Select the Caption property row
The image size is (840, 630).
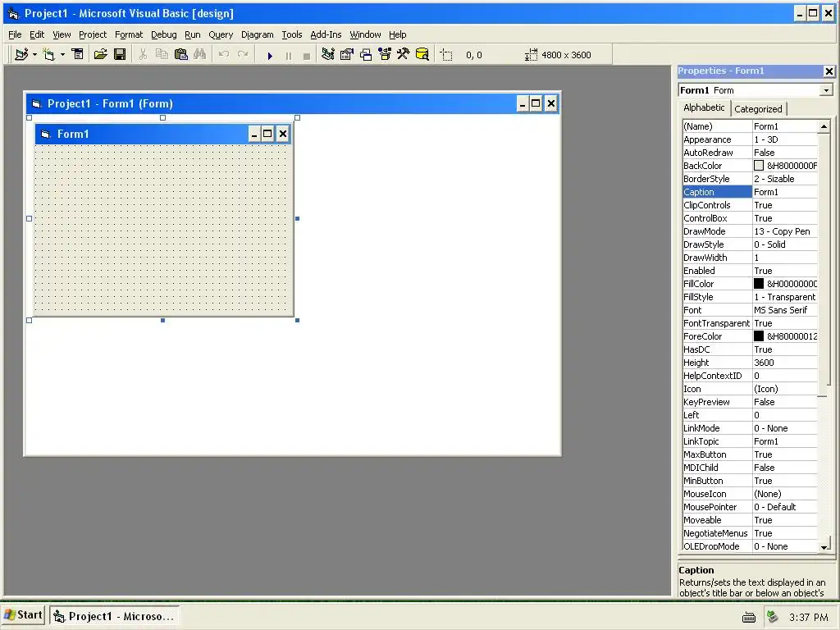(x=750, y=192)
